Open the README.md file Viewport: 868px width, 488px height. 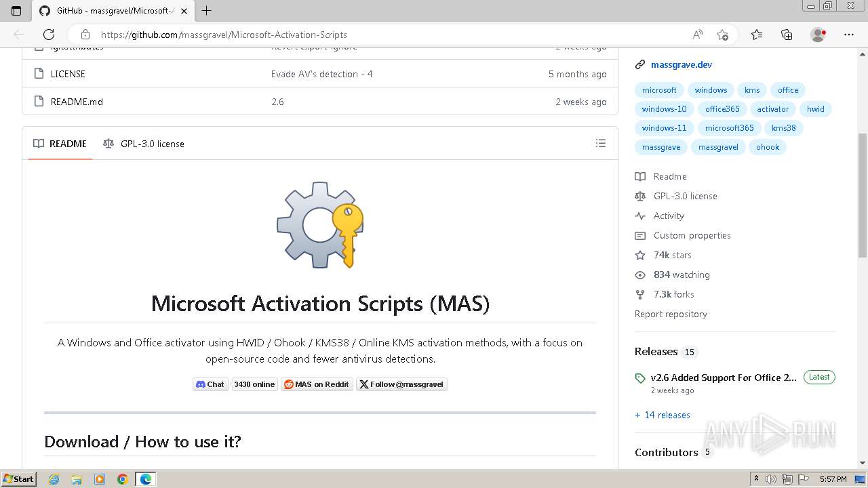(77, 102)
